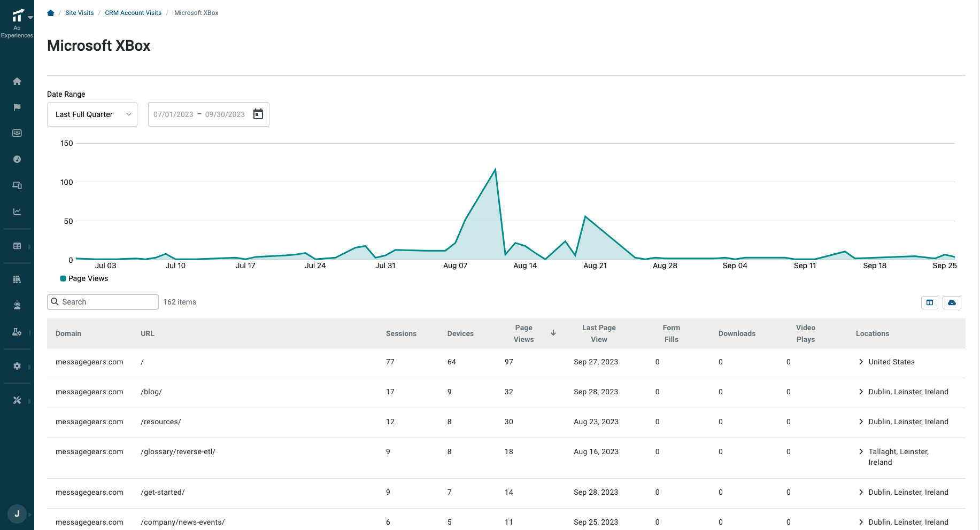Click the Aug 16, 2023 date cell
980x530 pixels.
click(596, 451)
